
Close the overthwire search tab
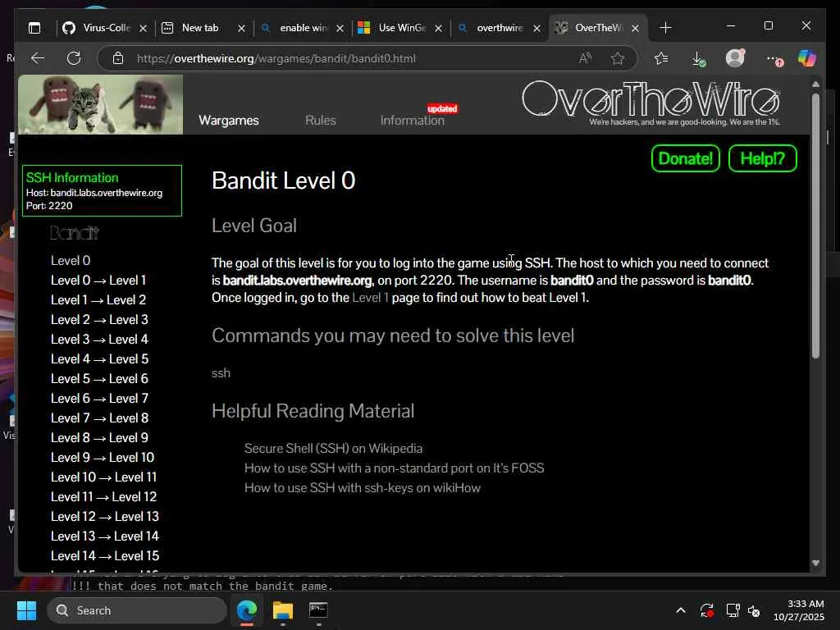[536, 29]
